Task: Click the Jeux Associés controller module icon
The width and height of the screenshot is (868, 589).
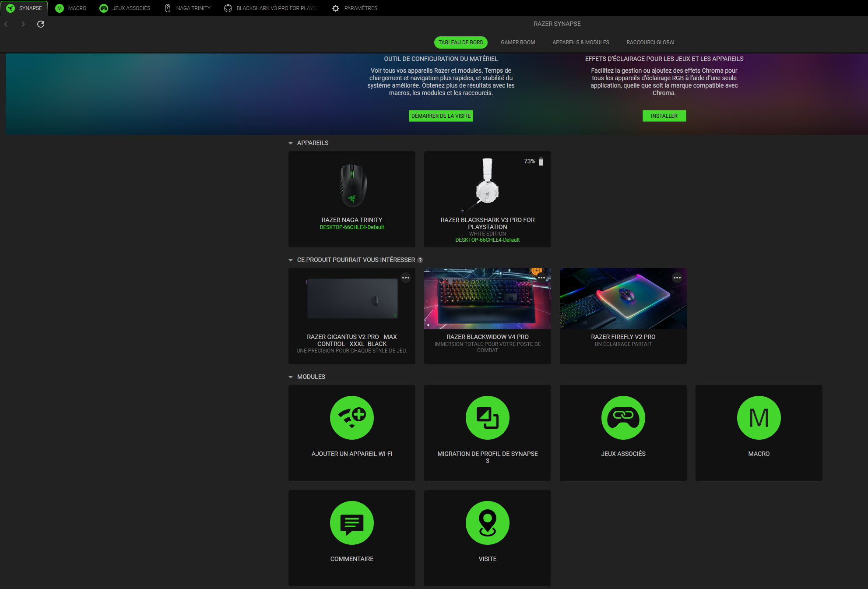Action: tap(623, 418)
